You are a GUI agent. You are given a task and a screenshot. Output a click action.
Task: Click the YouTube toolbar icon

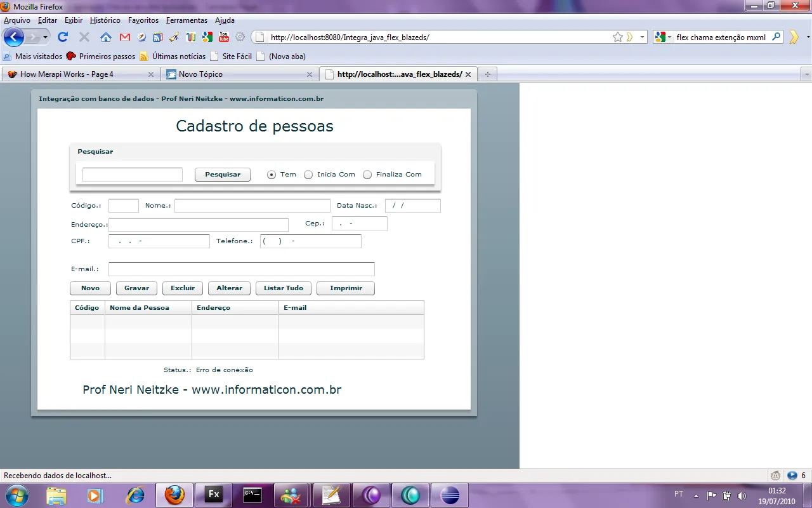[224, 37]
